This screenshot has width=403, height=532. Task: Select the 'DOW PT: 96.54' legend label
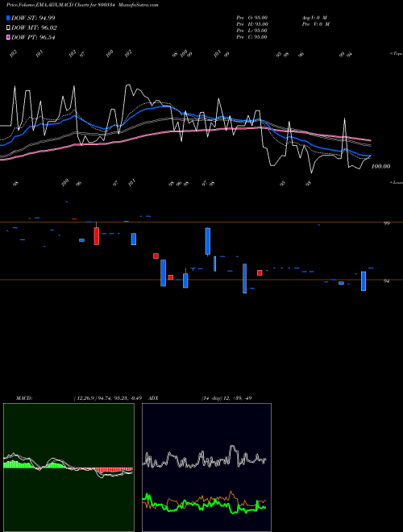33,37
